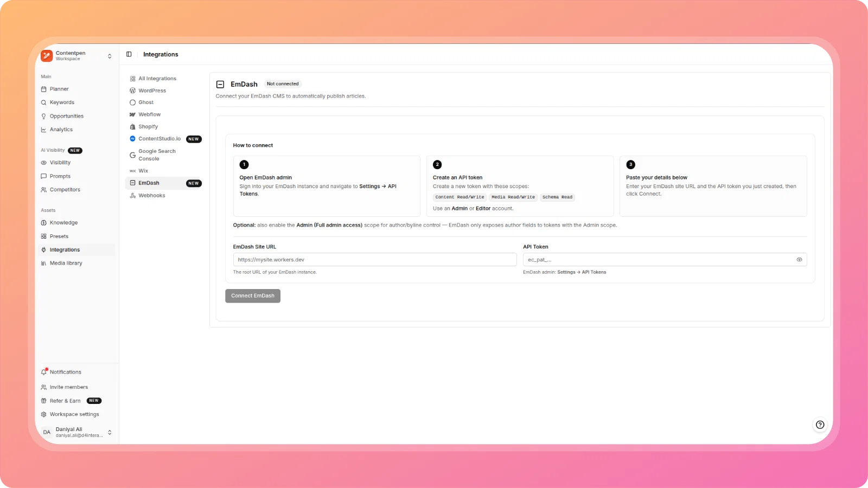Click the Media library icon
The image size is (868, 488).
pyautogui.click(x=44, y=264)
